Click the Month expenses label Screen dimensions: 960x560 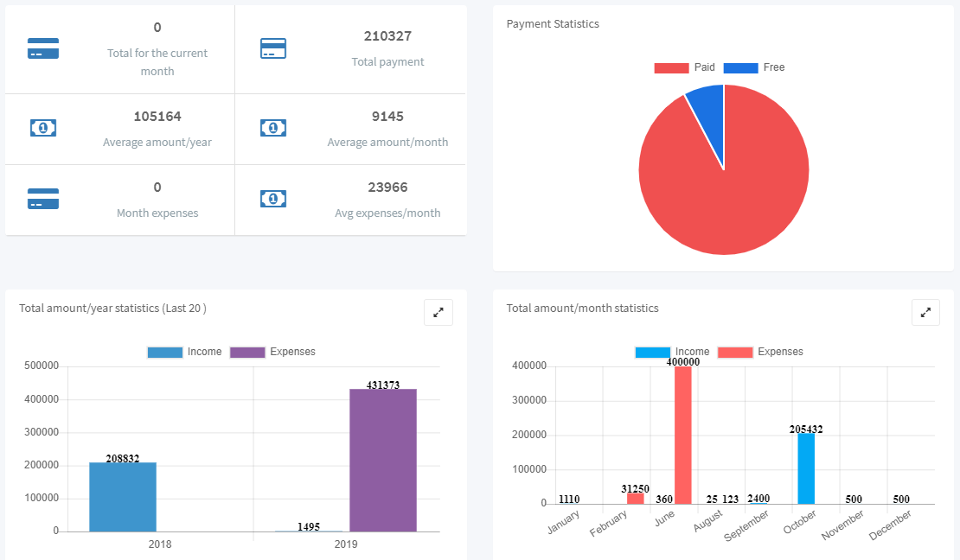click(157, 213)
